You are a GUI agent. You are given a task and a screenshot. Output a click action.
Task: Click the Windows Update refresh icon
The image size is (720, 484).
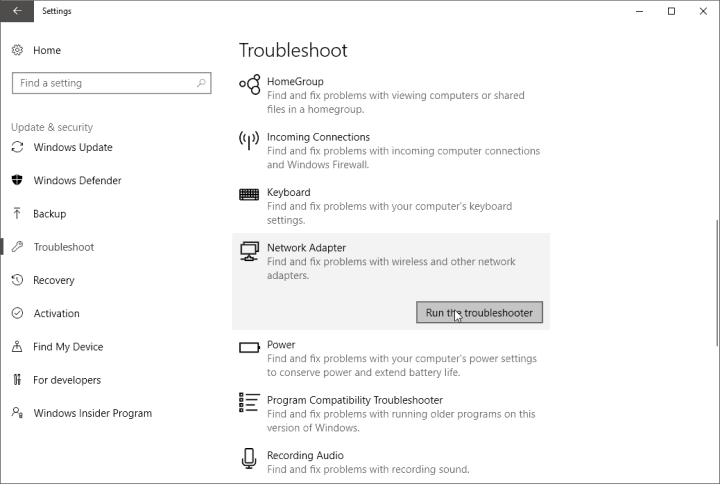coord(17,147)
